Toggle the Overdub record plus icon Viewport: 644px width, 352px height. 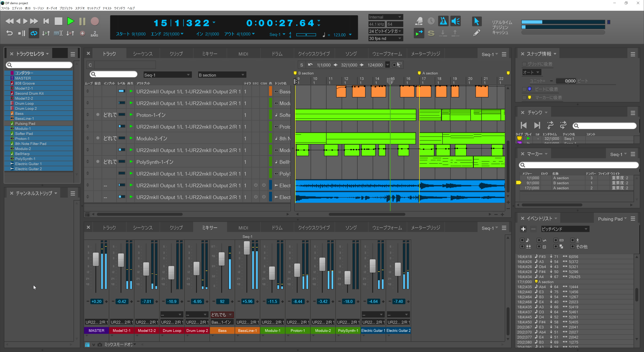pyautogui.click(x=82, y=33)
